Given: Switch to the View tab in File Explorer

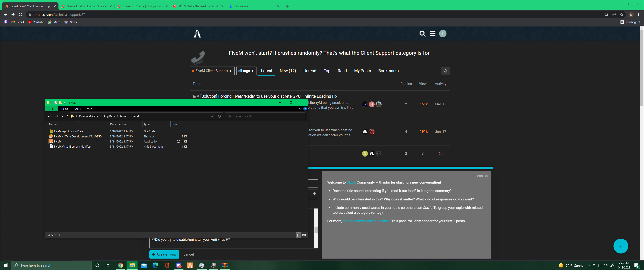Looking at the screenshot, I should [x=89, y=109].
